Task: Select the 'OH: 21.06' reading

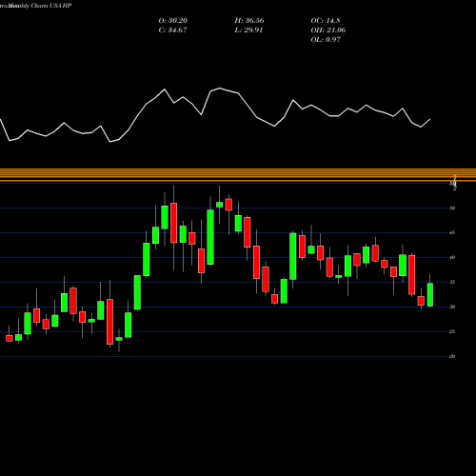Action: click(x=328, y=30)
